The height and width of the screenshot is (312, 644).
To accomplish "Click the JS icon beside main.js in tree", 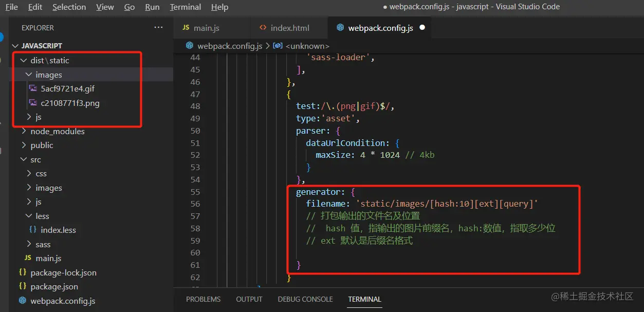I will tap(28, 259).
